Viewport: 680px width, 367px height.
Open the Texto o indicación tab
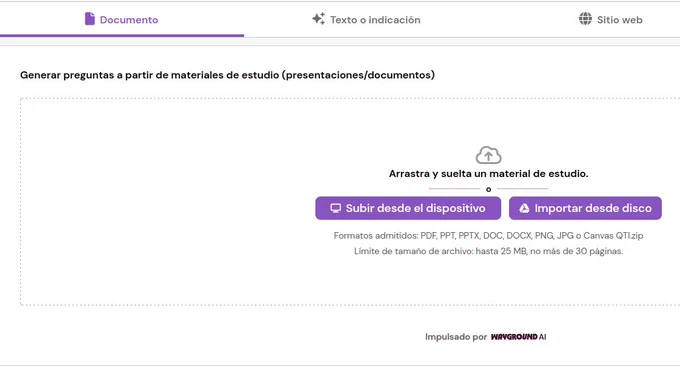pyautogui.click(x=366, y=20)
